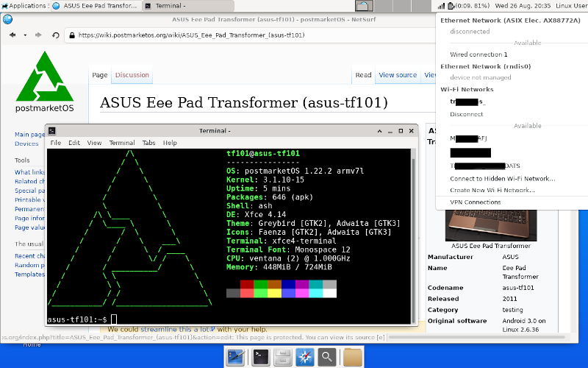Click the ASUS Eee Pad Transformer photo thumbnail
This screenshot has width=588, height=368.
(491, 225)
